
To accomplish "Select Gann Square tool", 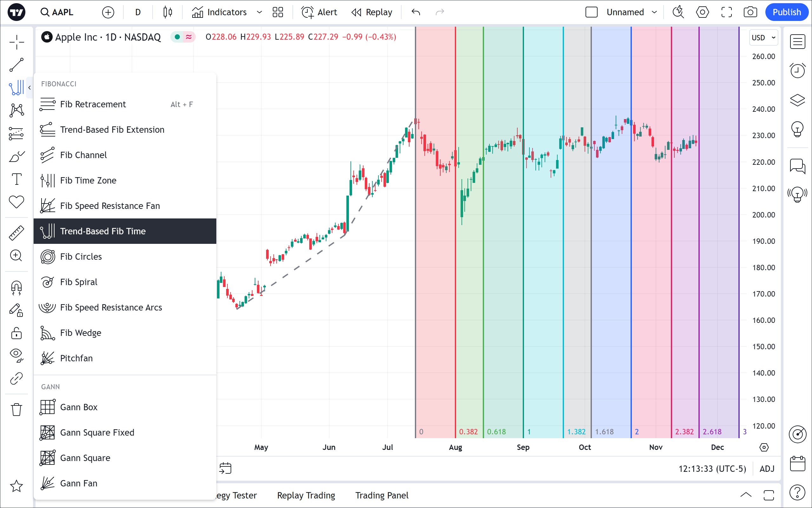I will coord(125,458).
